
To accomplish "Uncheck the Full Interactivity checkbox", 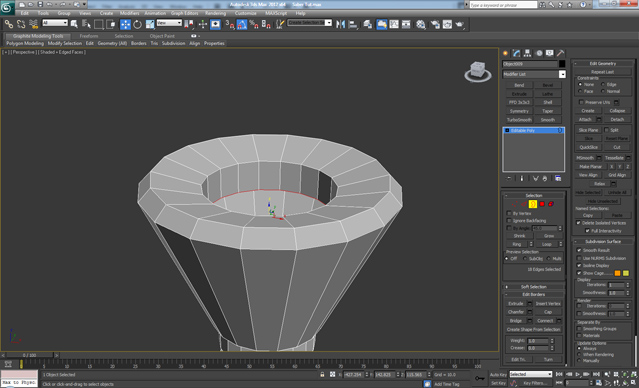I will point(587,231).
